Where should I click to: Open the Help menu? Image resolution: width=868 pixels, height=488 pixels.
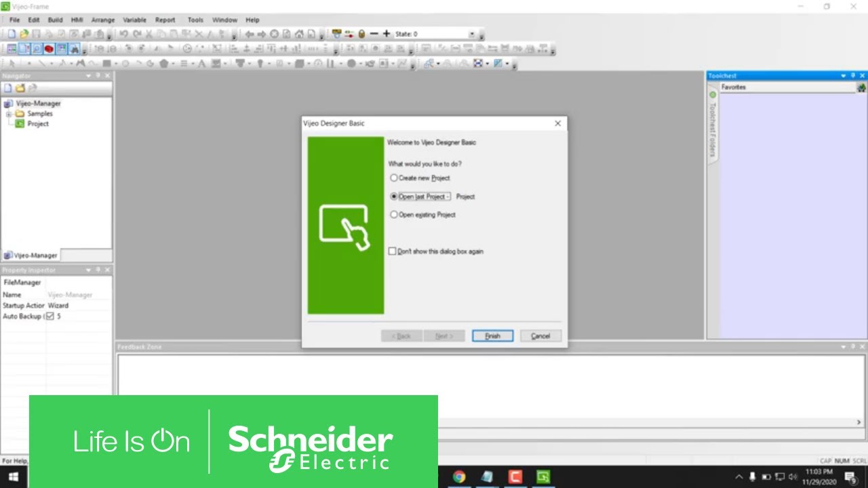[252, 20]
